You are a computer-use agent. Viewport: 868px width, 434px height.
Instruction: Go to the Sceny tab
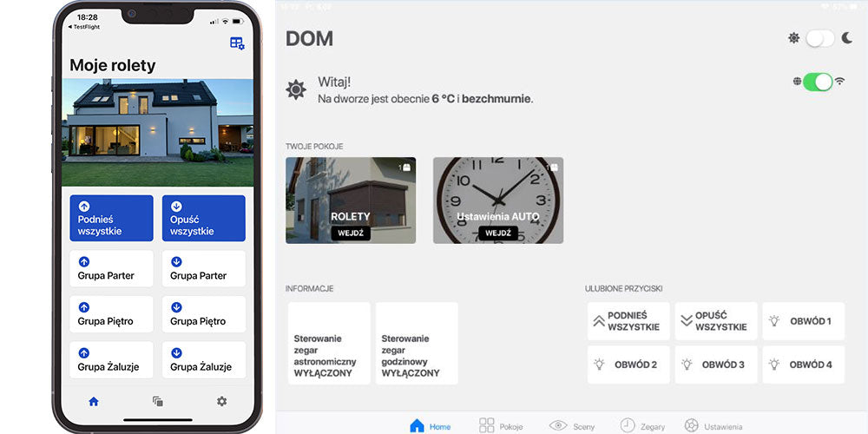point(571,425)
